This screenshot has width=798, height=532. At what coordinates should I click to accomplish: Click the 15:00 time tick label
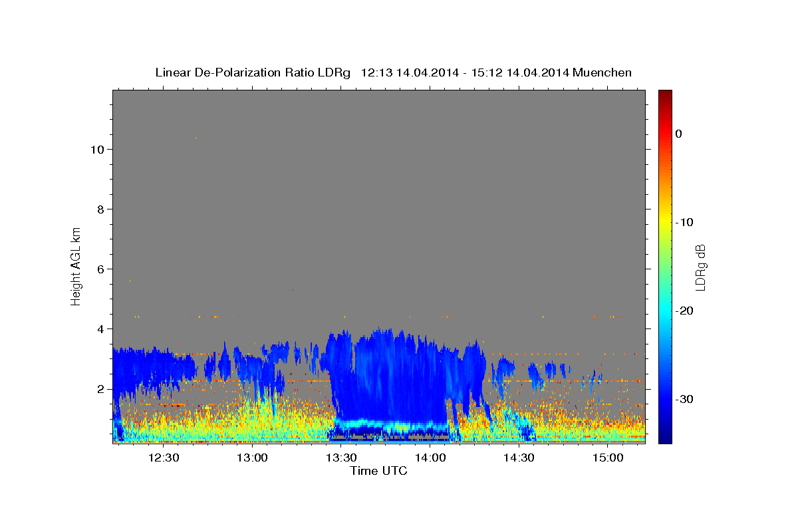click(608, 458)
